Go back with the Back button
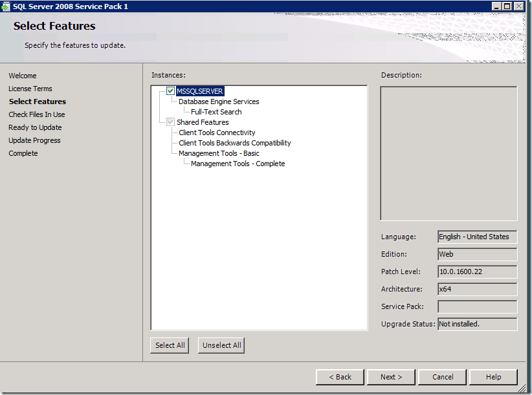The height and width of the screenshot is (395, 532). point(340,377)
